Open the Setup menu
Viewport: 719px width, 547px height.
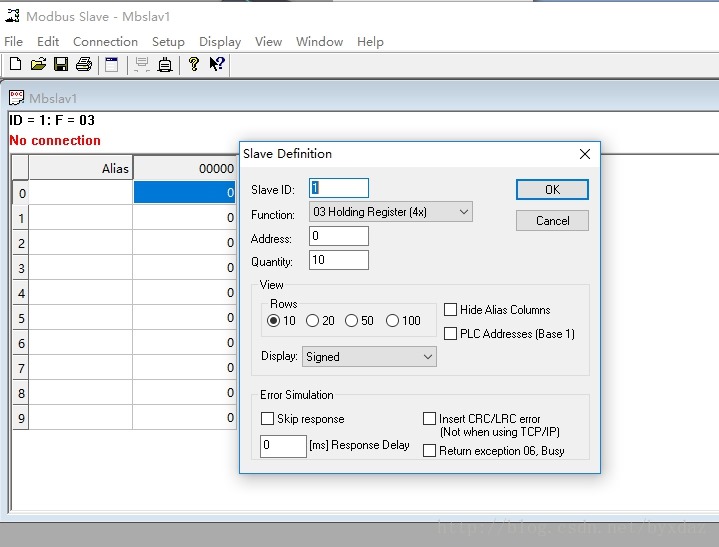168,42
